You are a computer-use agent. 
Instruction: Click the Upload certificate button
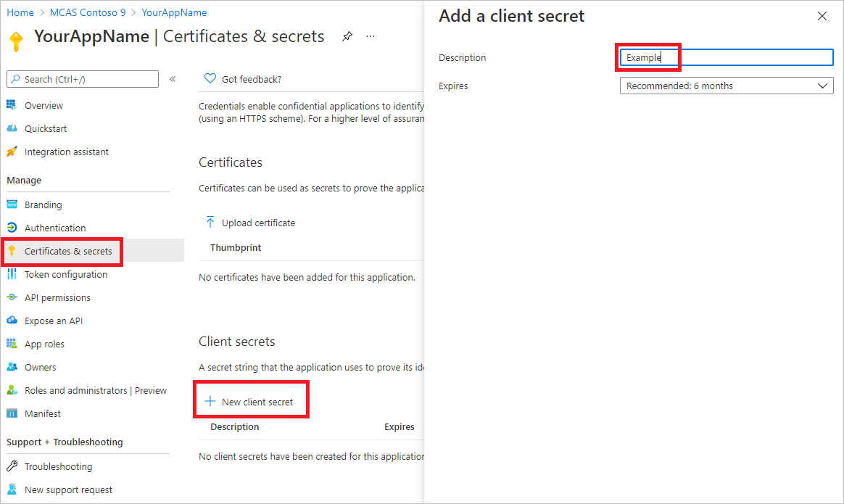(x=250, y=223)
